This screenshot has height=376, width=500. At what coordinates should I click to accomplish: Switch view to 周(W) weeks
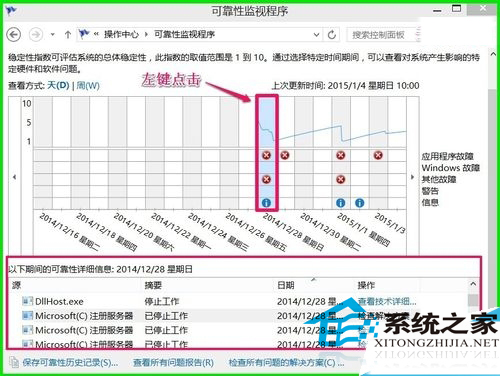pyautogui.click(x=88, y=86)
